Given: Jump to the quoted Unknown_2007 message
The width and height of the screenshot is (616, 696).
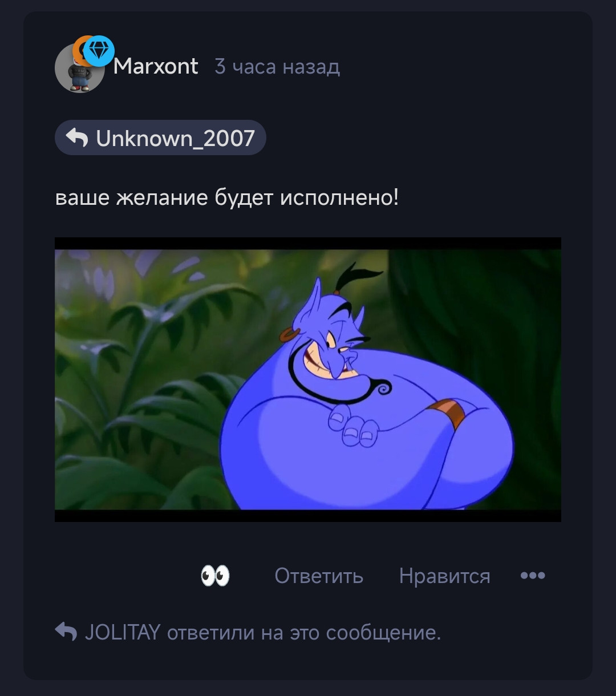Looking at the screenshot, I should coord(160,137).
